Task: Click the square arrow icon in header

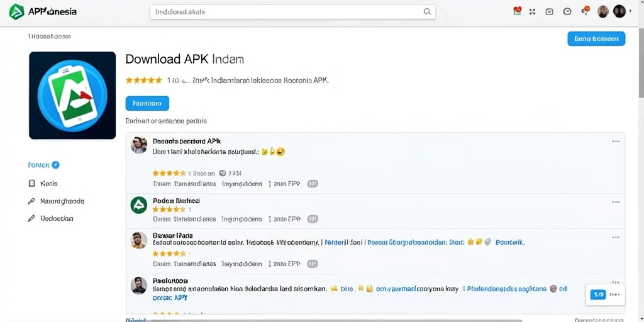Action: pyautogui.click(x=549, y=11)
